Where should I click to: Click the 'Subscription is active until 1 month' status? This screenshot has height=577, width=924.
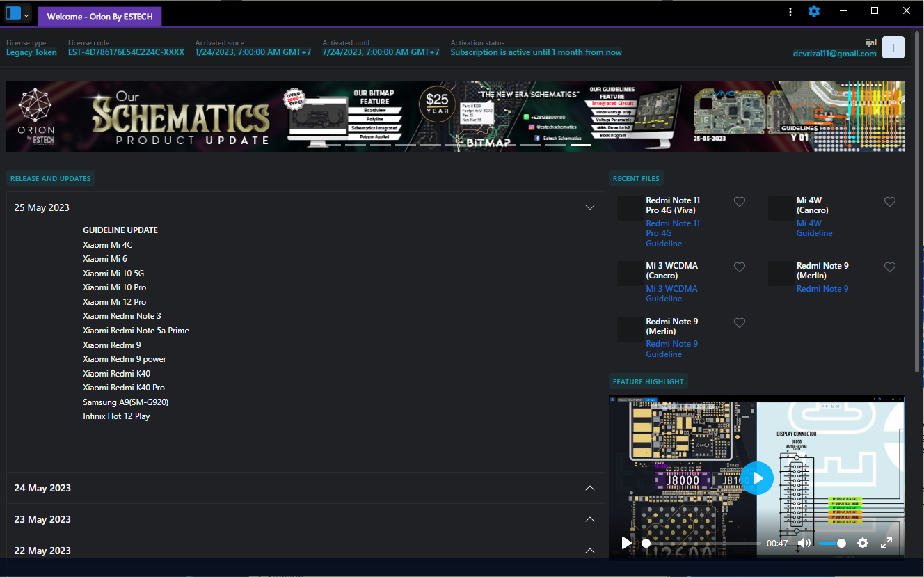[x=536, y=52]
